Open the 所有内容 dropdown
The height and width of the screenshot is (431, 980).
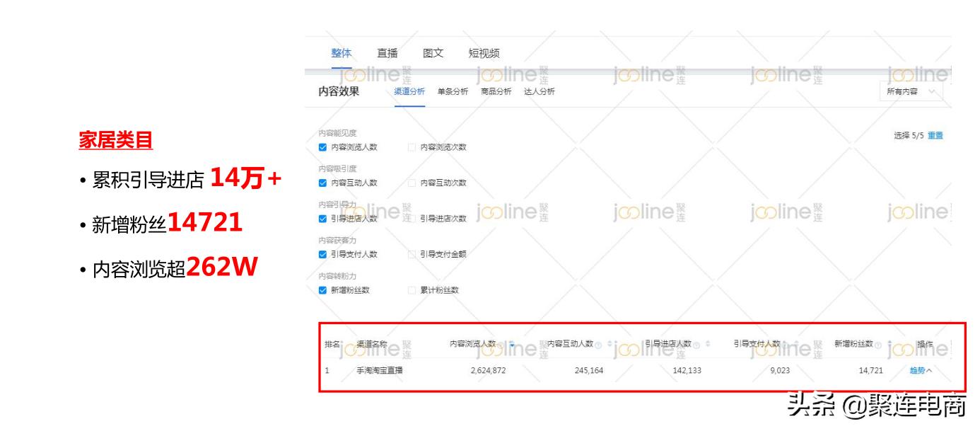911,91
